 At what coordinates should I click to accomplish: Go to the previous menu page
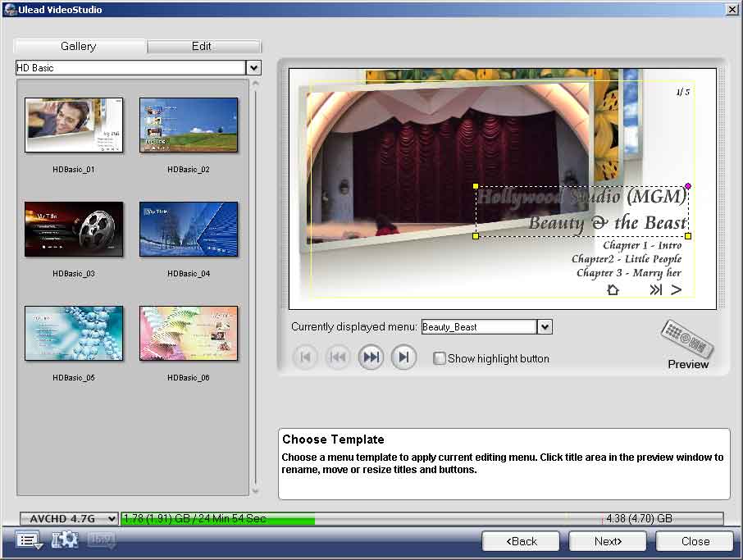338,357
